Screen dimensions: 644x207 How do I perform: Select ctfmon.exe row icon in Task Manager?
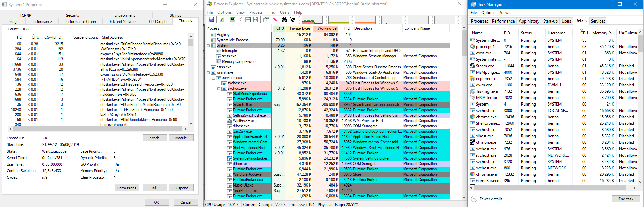pos(473,142)
